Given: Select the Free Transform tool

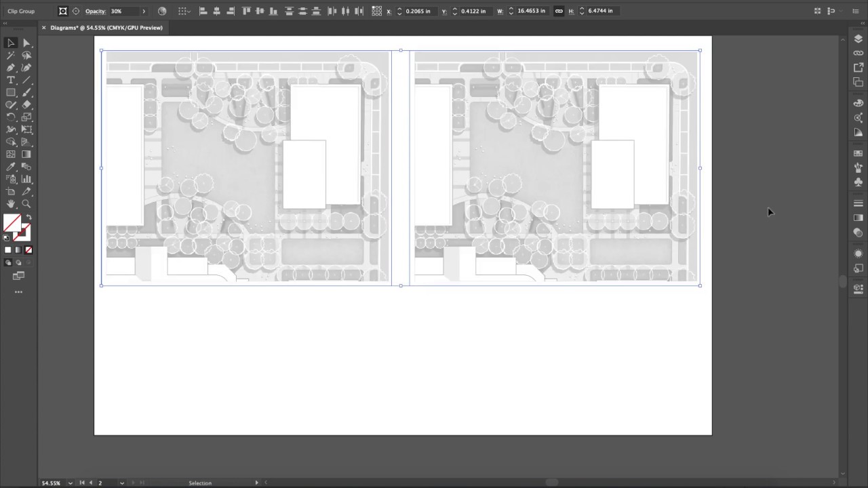Looking at the screenshot, I should (26, 129).
